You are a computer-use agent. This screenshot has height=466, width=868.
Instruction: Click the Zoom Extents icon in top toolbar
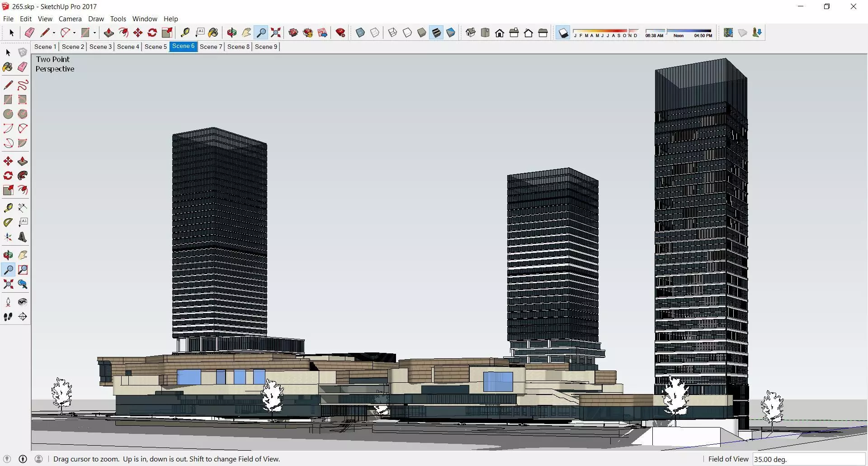coord(276,33)
